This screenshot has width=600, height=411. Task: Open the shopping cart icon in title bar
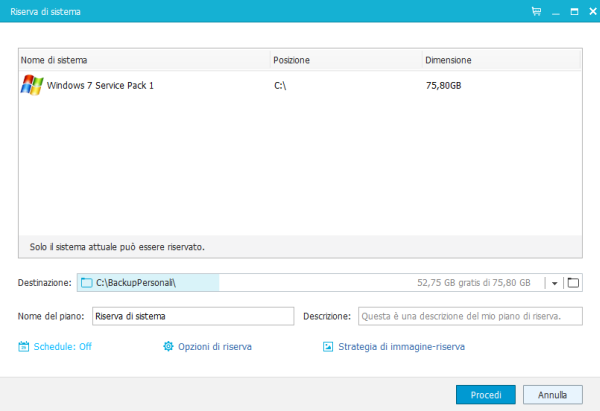pos(536,11)
